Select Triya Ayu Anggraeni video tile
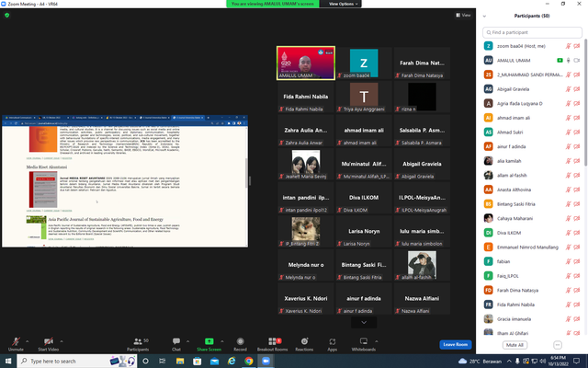 point(364,97)
